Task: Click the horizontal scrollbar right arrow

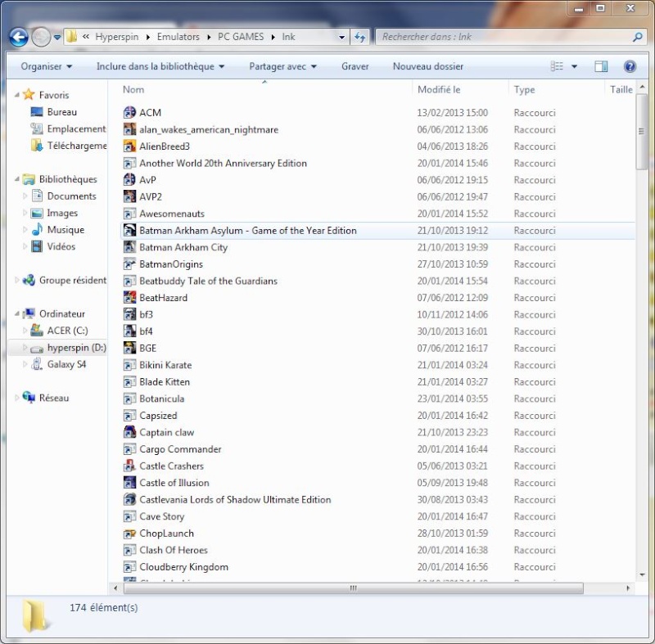Action: (x=628, y=588)
